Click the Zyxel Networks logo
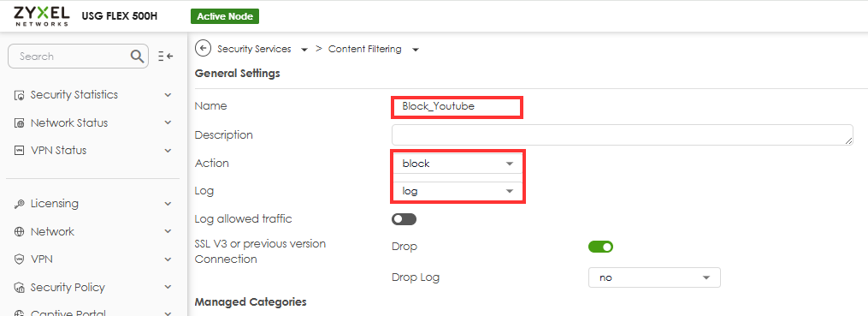This screenshot has width=868, height=316. 42,15
